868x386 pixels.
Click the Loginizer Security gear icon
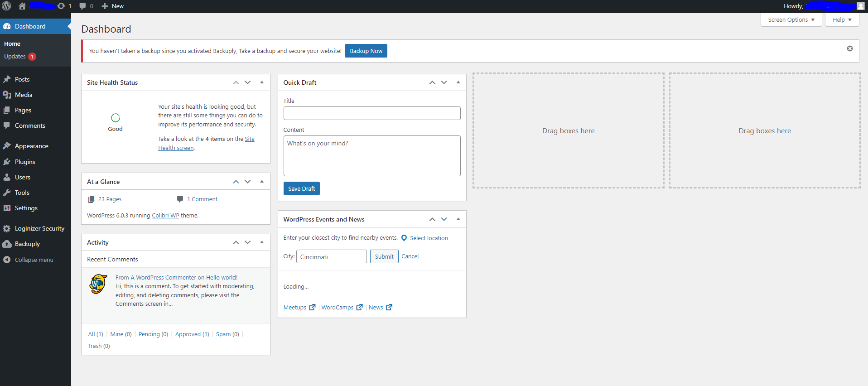(7, 228)
